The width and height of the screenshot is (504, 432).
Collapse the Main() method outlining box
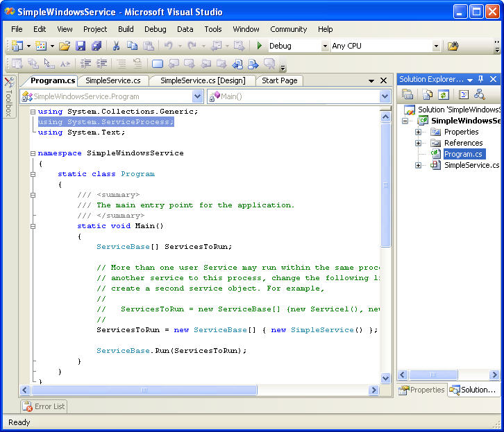(33, 226)
